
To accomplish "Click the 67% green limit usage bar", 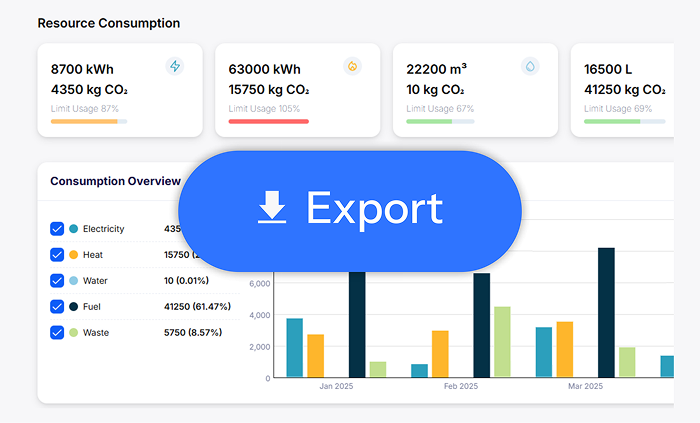I will click(x=440, y=121).
